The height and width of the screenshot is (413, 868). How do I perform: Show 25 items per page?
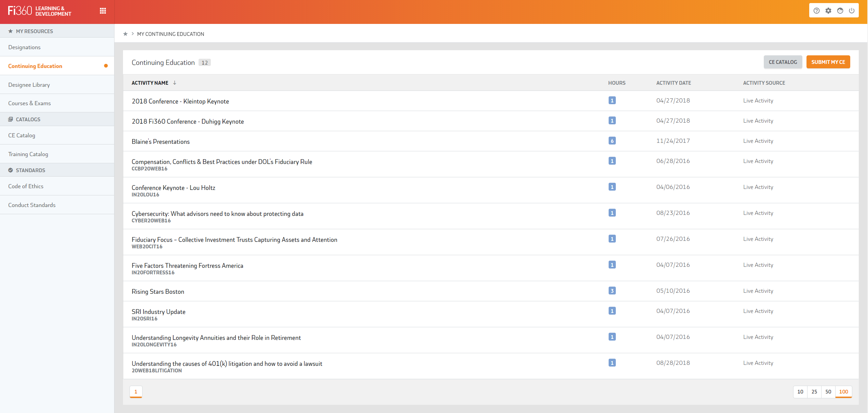coord(814,391)
